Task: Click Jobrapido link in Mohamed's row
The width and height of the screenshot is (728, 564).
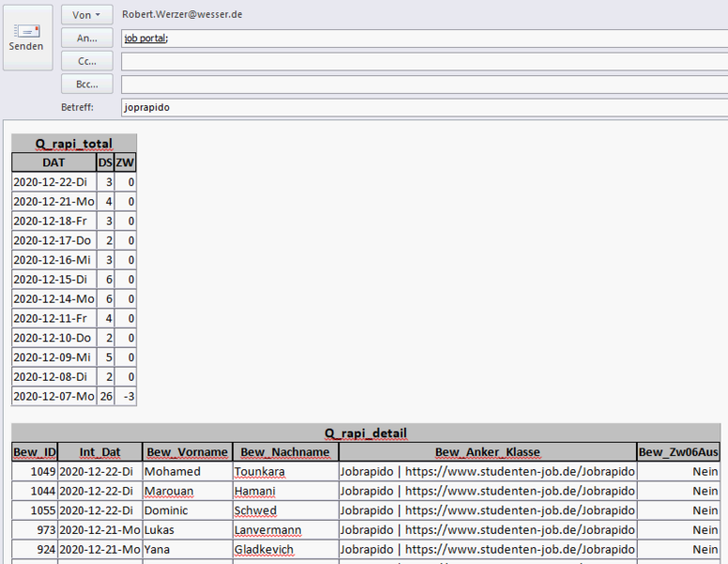Action: tap(487, 472)
